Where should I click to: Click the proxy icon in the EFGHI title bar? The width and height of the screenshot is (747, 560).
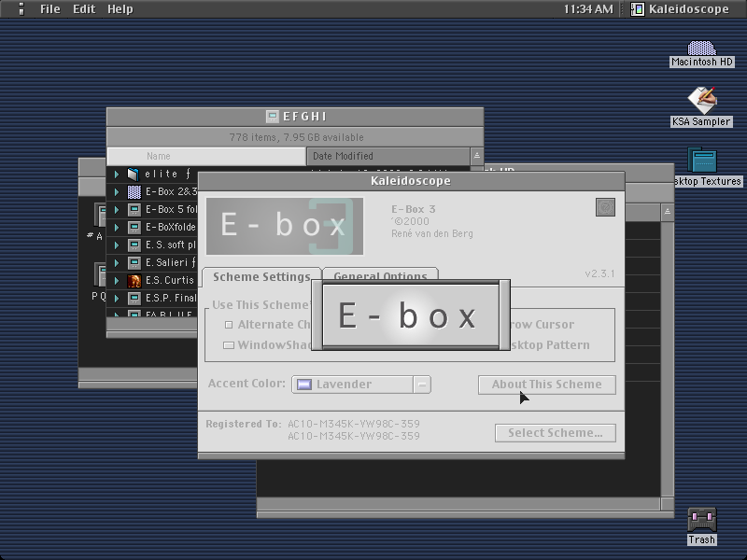[272, 116]
